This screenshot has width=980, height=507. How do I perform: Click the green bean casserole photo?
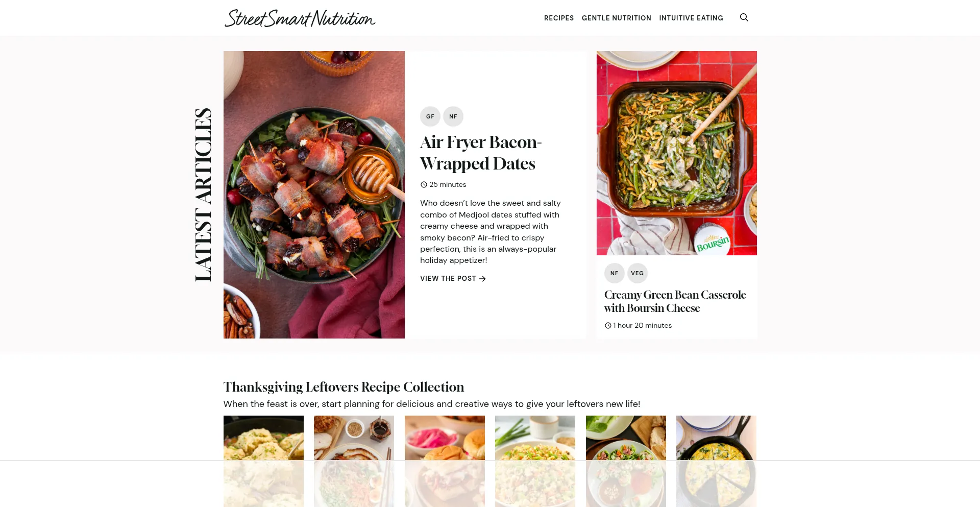(x=677, y=153)
